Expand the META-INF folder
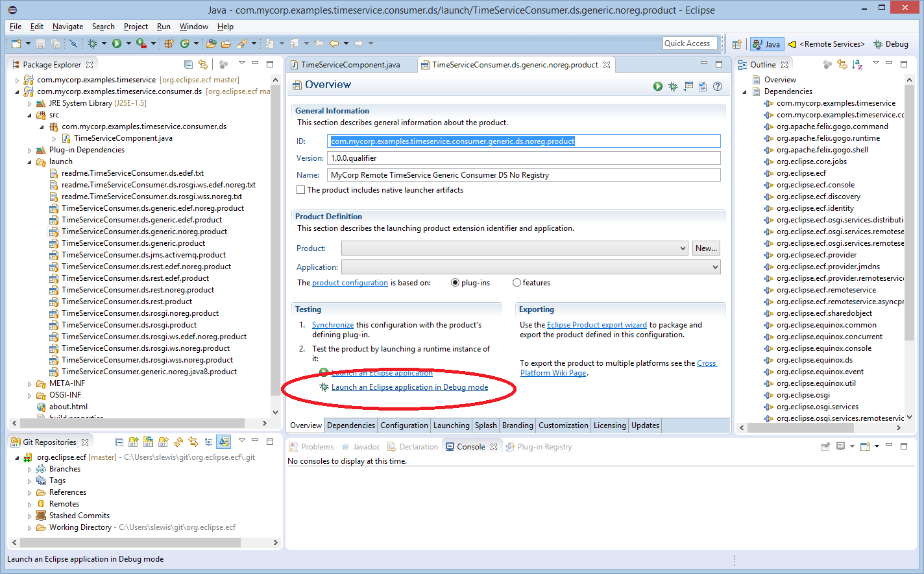This screenshot has width=924, height=574. click(29, 383)
